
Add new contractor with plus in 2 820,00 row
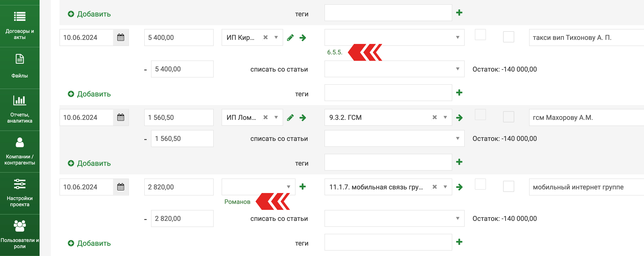(x=303, y=187)
